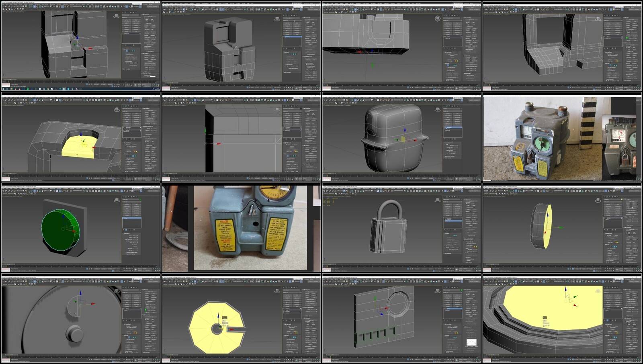Click the white color swatch in top-left frame's panel
This screenshot has width=643, height=364.
[153, 77]
